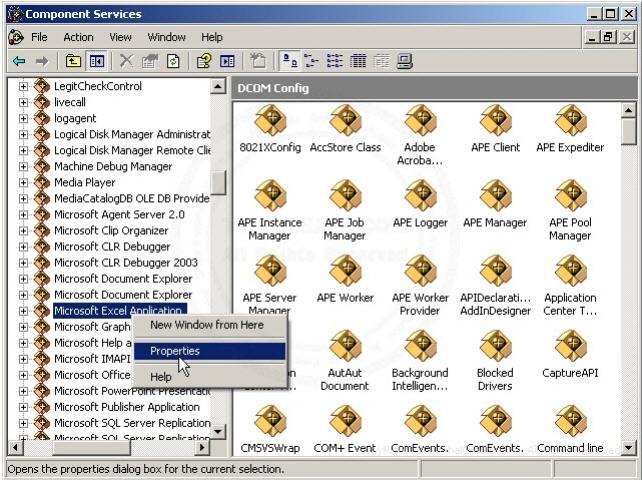Expand the Microsoft Agent Server 2.0 node
Viewport: 642px width, 480px height.
[x=23, y=215]
